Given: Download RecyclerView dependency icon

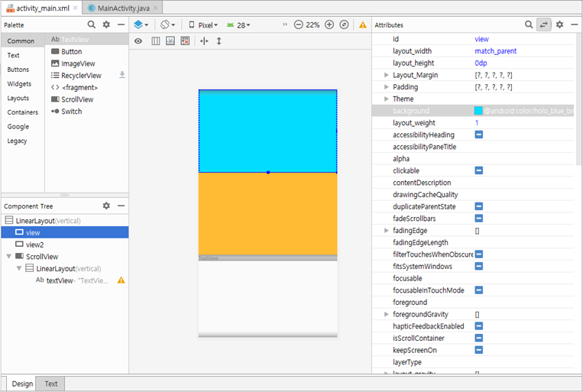Looking at the screenshot, I should pyautogui.click(x=122, y=75).
